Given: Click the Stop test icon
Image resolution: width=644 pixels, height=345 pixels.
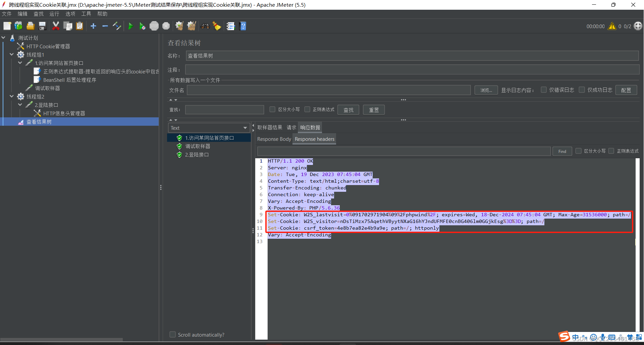Looking at the screenshot, I should click(154, 26).
